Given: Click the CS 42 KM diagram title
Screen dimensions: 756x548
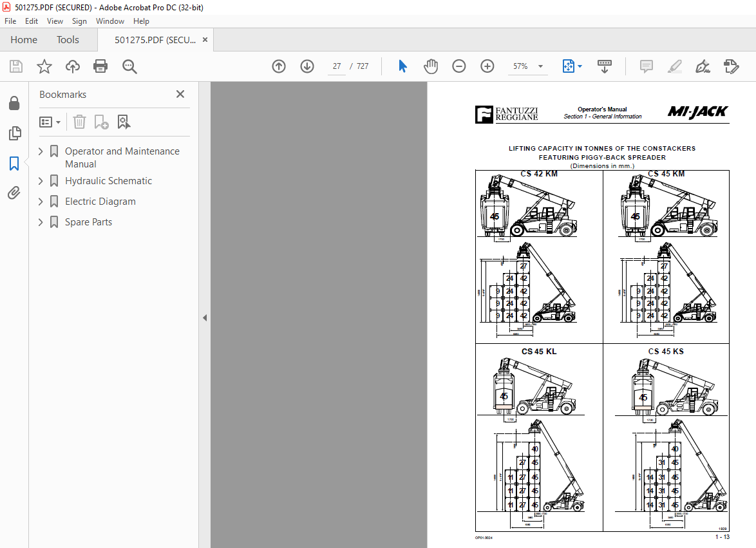Looking at the screenshot, I should (538, 174).
